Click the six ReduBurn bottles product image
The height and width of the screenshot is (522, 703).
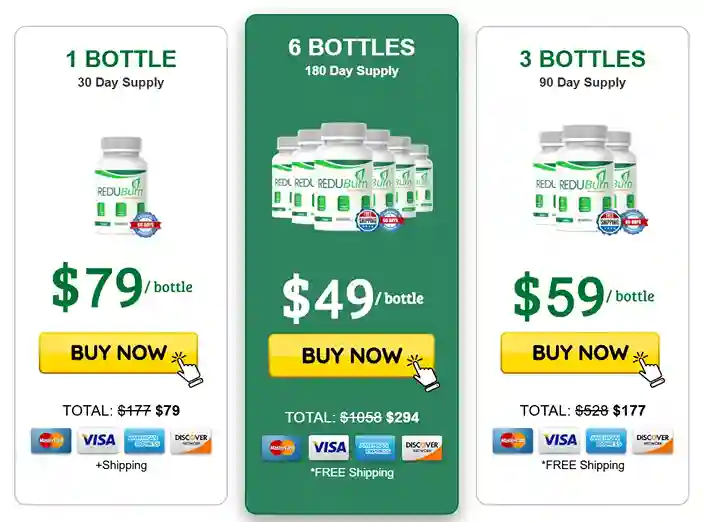pyautogui.click(x=352, y=178)
